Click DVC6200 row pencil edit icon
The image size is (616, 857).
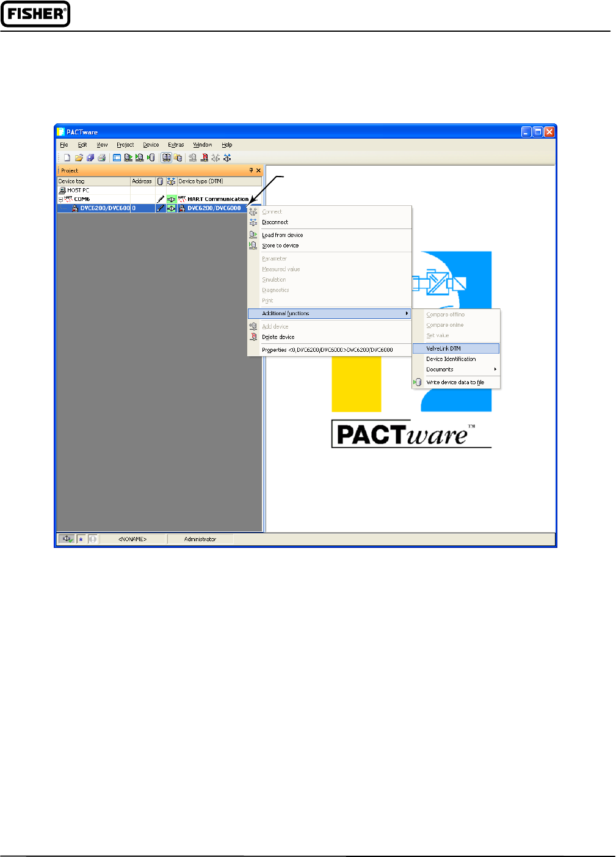(161, 208)
